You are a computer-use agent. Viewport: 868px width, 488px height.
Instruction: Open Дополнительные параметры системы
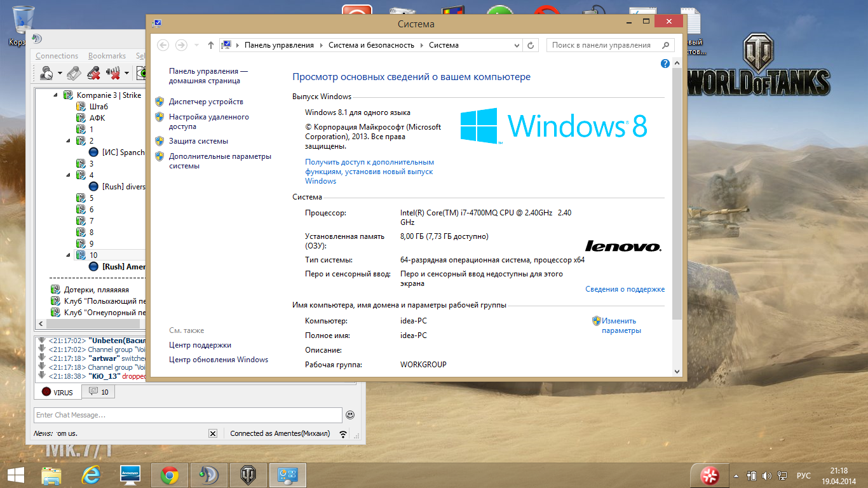[x=220, y=161]
